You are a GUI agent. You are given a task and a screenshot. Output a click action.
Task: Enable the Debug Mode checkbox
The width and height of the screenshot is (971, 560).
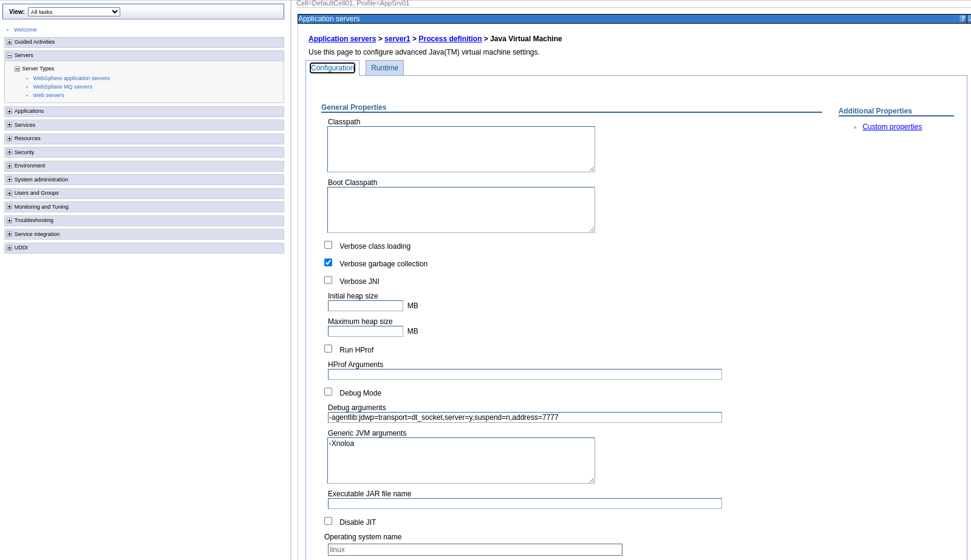[x=329, y=392]
